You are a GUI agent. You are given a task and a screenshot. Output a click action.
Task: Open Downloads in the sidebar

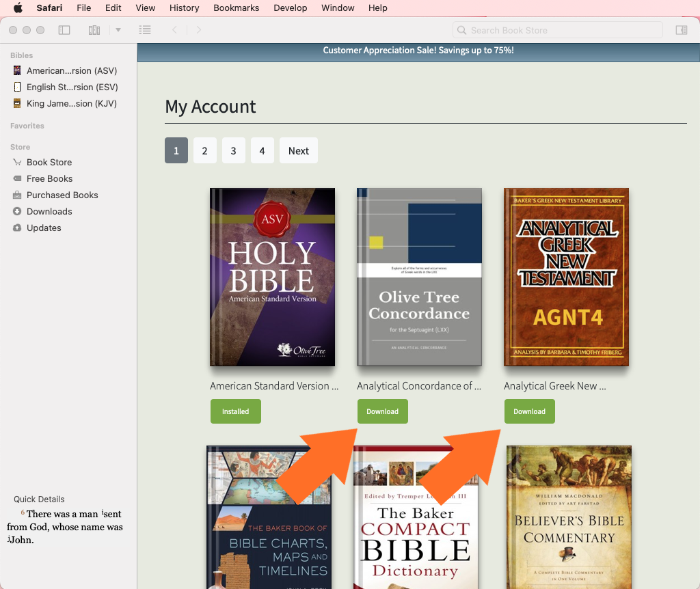pos(49,212)
